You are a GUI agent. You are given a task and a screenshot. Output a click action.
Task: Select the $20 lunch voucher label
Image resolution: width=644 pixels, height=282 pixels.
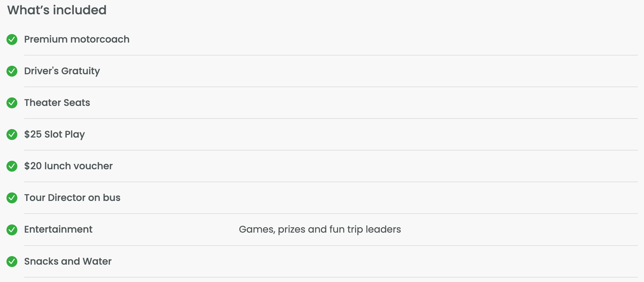click(68, 166)
